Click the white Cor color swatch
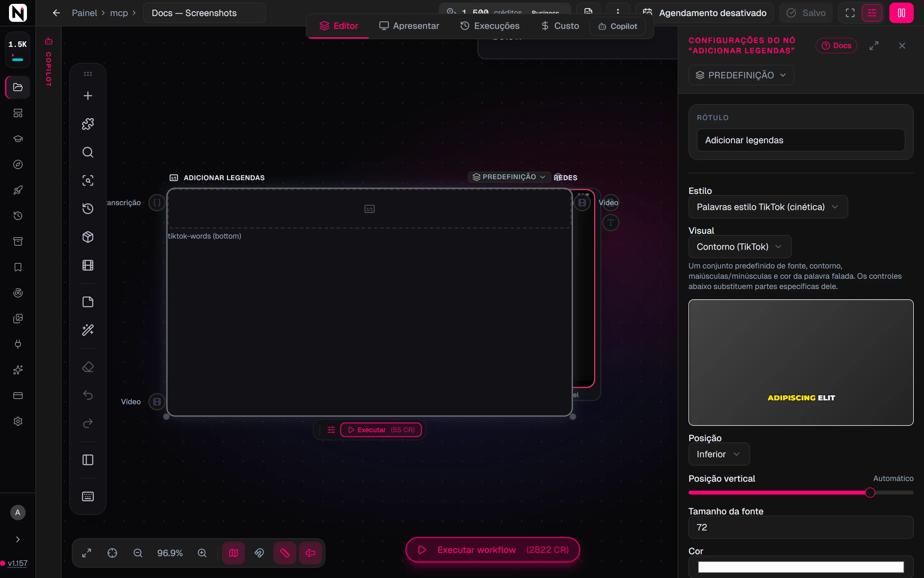924x578 pixels. [801, 567]
